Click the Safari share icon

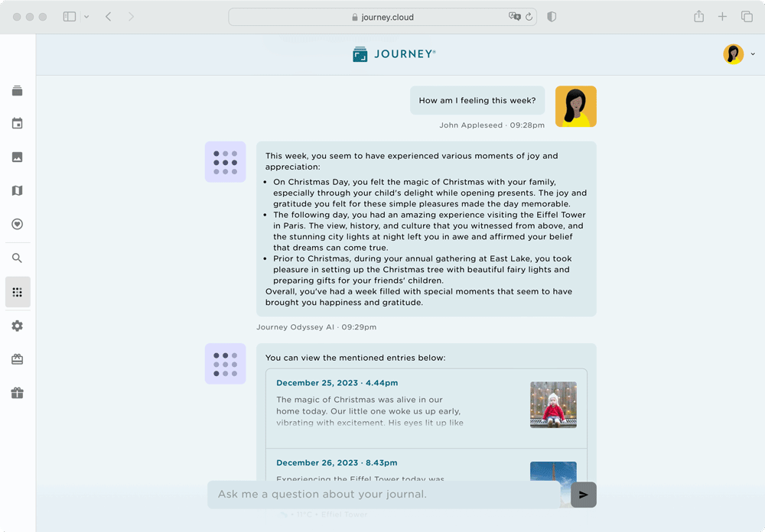pos(698,15)
